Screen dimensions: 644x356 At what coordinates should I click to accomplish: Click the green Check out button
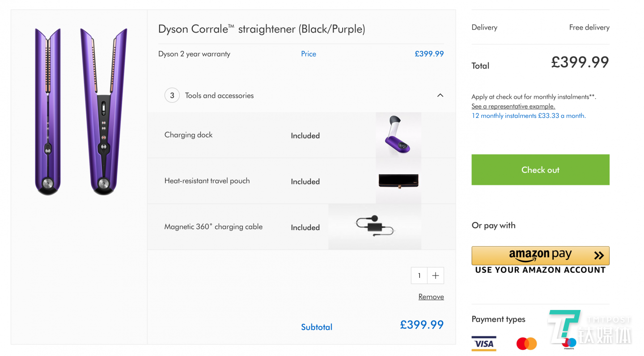click(540, 170)
